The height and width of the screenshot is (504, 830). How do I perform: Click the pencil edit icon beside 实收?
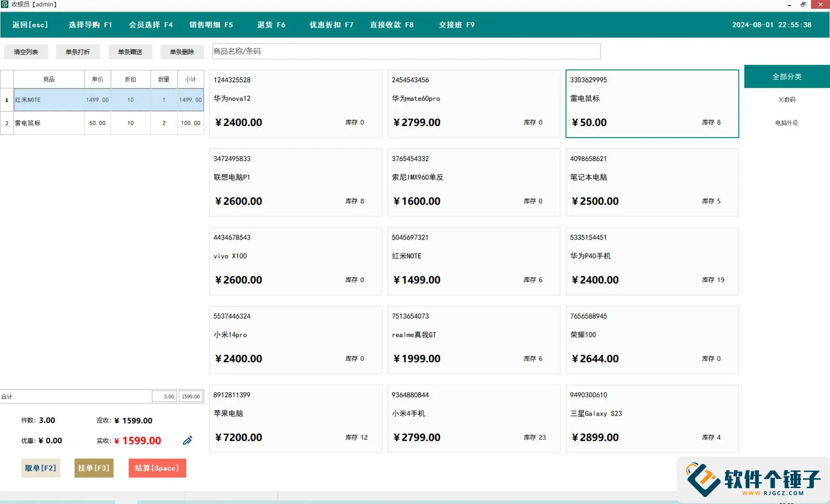[x=187, y=440]
